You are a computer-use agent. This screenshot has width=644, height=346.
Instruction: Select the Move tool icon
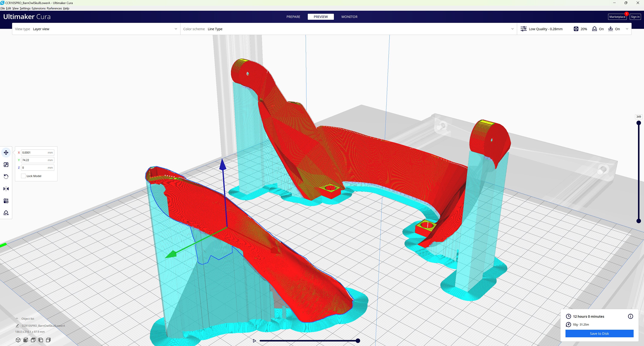[6, 152]
